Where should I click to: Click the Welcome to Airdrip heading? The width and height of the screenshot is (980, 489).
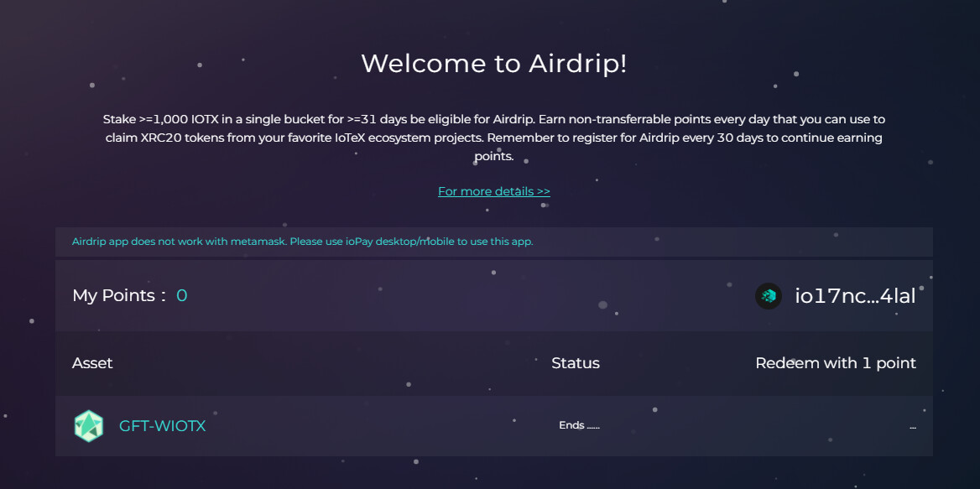tap(493, 64)
